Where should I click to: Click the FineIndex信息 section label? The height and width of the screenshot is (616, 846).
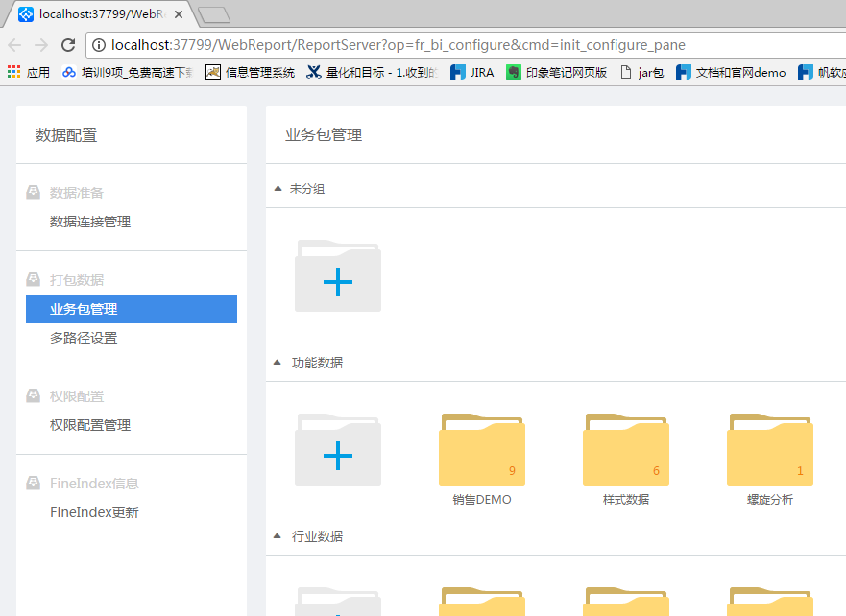(x=94, y=484)
